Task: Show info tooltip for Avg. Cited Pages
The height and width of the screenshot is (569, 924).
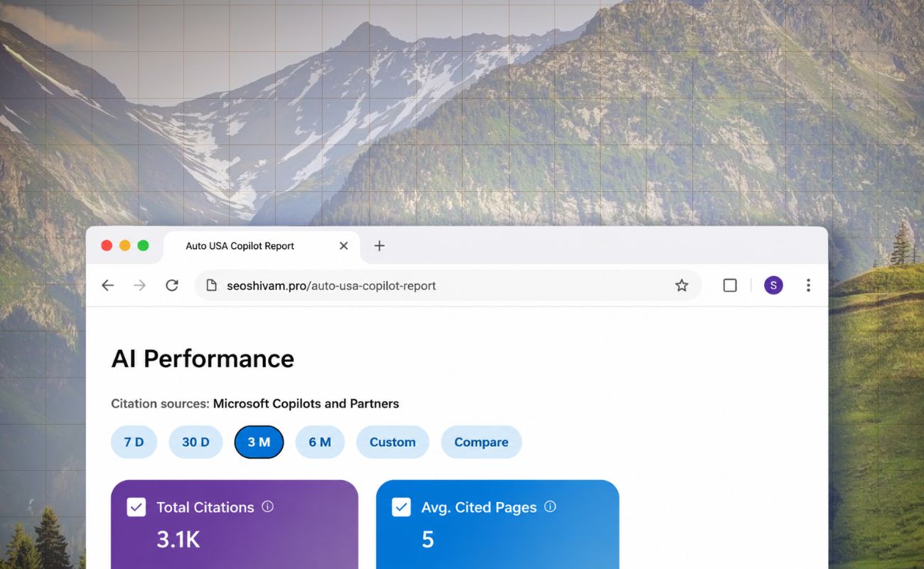Action: 550,506
